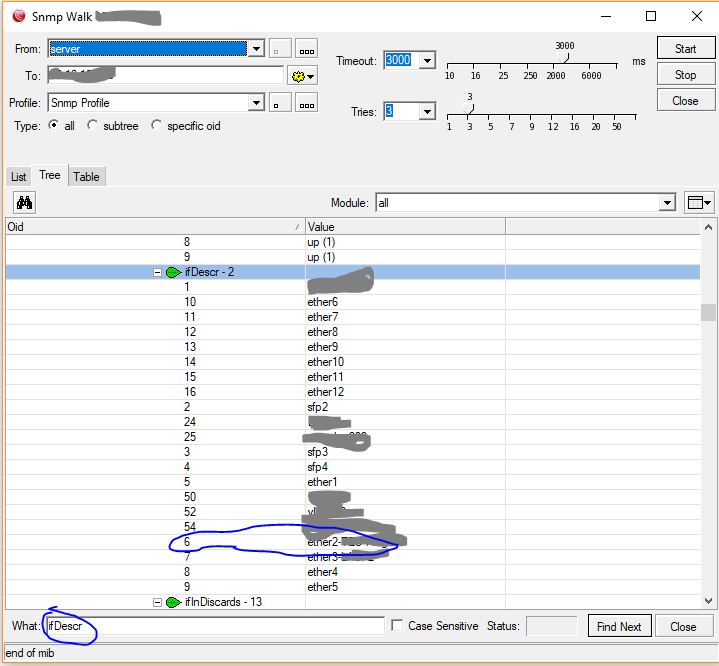Click the Snmp Walk app icon
This screenshot has width=719, height=666.
[19, 16]
